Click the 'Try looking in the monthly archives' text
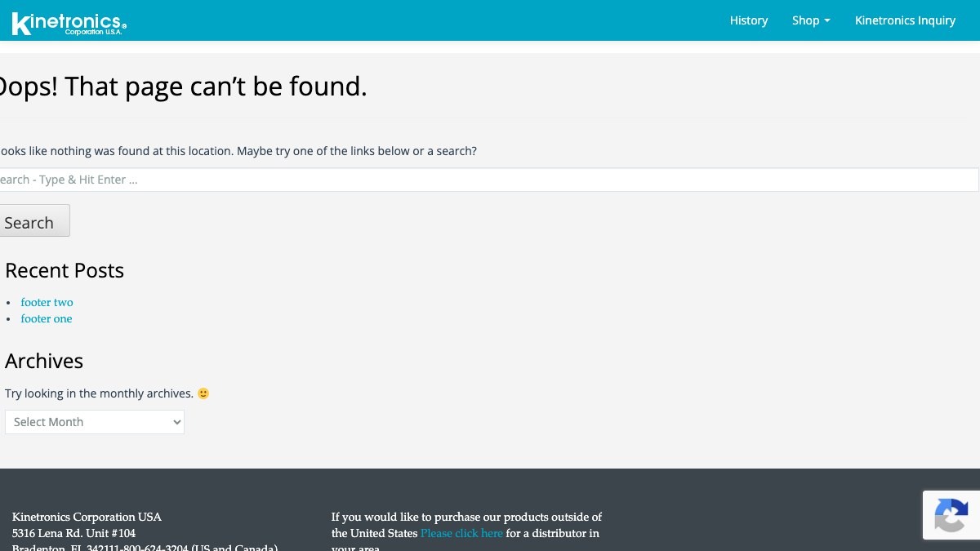This screenshot has width=980, height=551. coord(99,393)
